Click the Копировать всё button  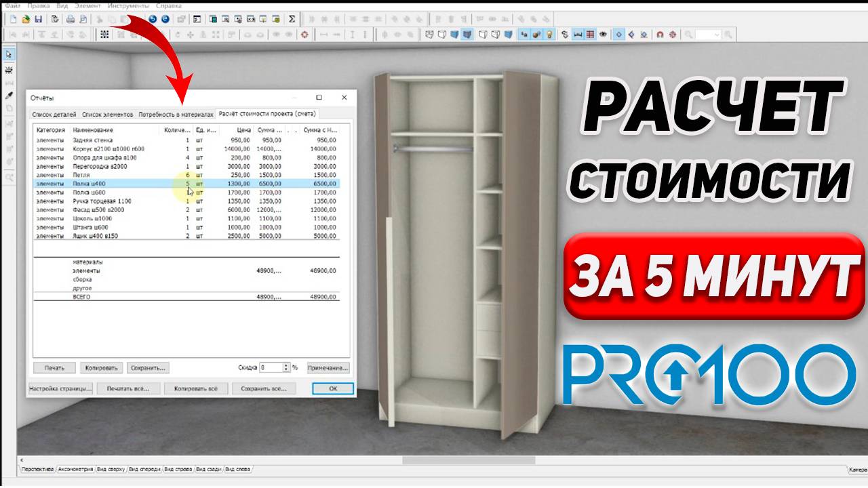point(195,389)
